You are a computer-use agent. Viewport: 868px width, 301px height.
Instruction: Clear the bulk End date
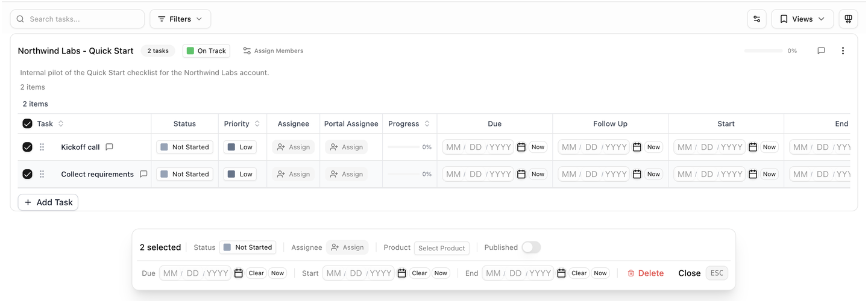(579, 273)
